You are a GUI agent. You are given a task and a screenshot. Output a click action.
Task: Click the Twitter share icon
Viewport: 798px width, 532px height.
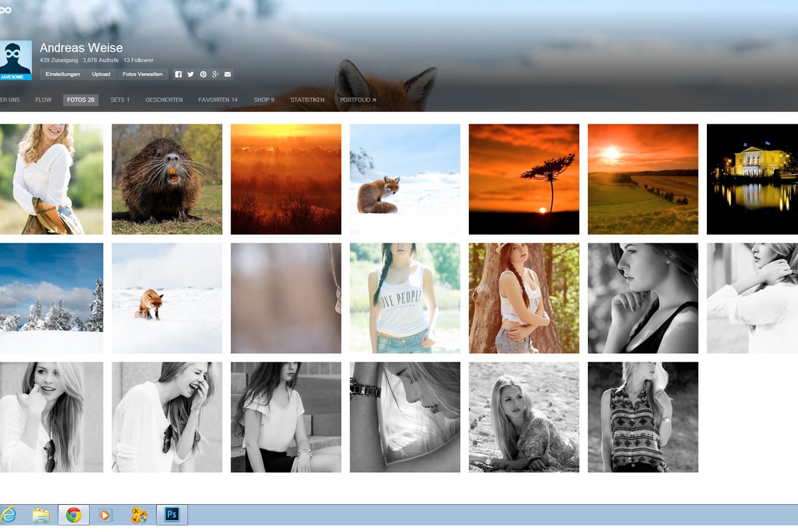click(x=190, y=74)
